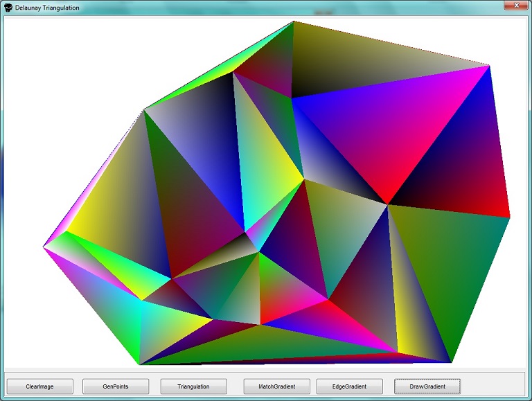The image size is (532, 401).
Task: Apply EdgeGradient using its button
Action: (x=350, y=386)
